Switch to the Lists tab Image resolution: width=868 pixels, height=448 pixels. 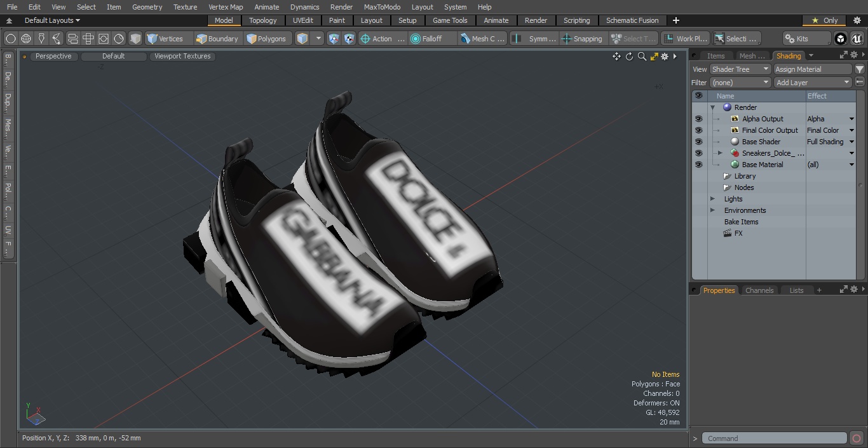(x=796, y=290)
